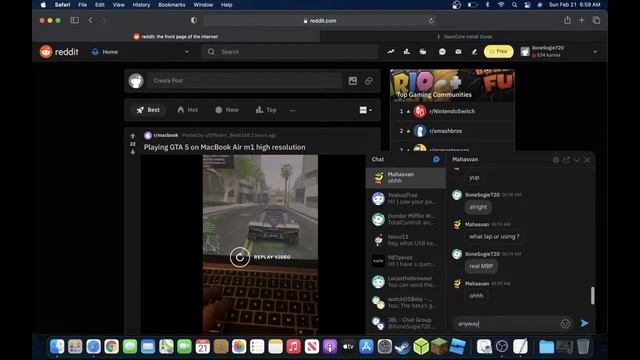
Task: Click the Free coins button
Action: (498, 51)
